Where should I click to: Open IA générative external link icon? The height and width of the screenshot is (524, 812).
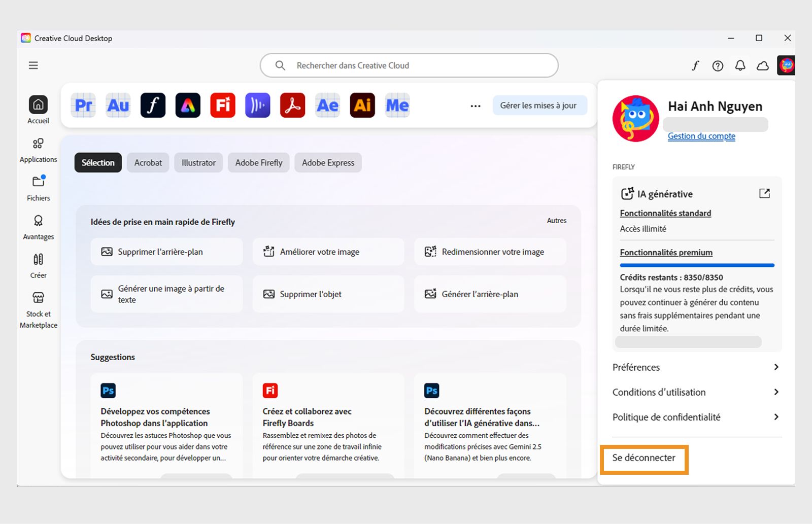[x=764, y=193]
